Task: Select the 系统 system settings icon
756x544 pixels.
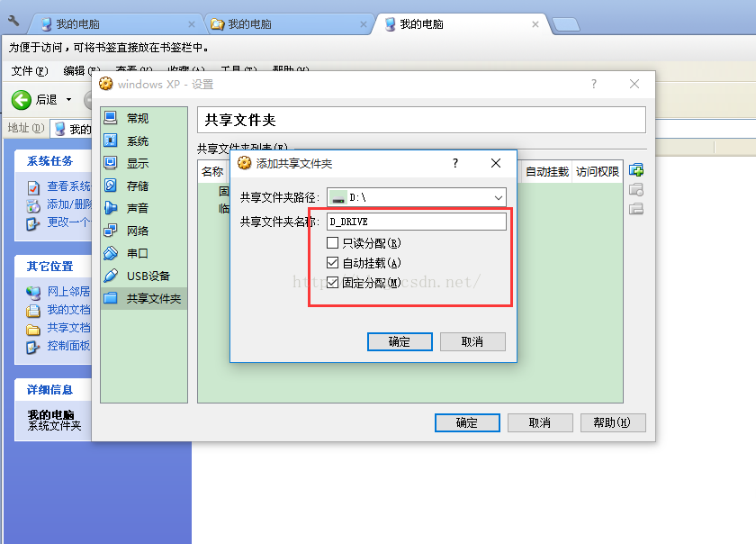Action: (x=111, y=141)
